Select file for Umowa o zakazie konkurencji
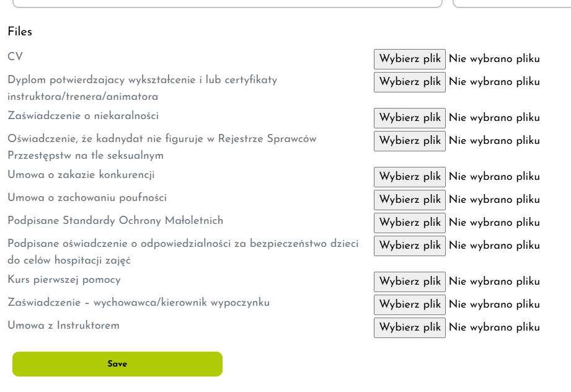571x392 pixels. 409,177
